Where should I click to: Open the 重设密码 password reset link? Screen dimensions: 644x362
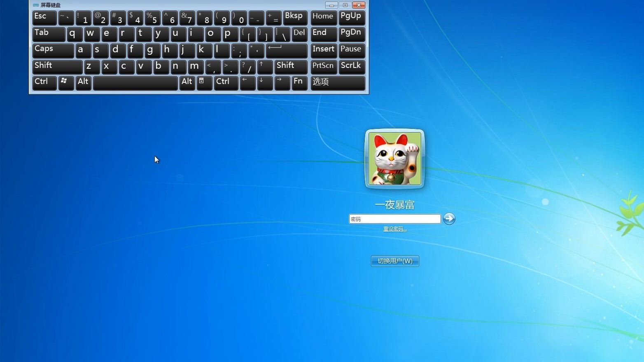(x=394, y=229)
